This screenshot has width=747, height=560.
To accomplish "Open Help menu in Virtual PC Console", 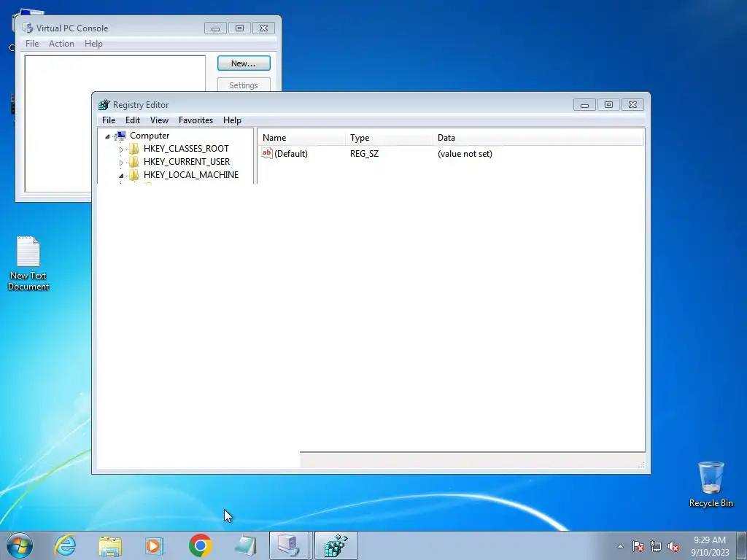I will pos(93,43).
